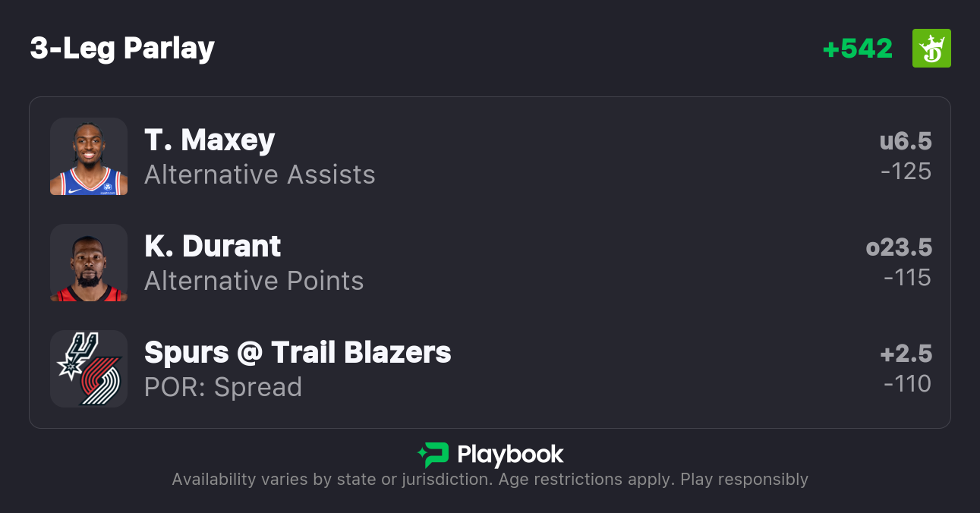Select the T. Maxey player name
Viewport: 980px width, 513px height.
[x=210, y=140]
